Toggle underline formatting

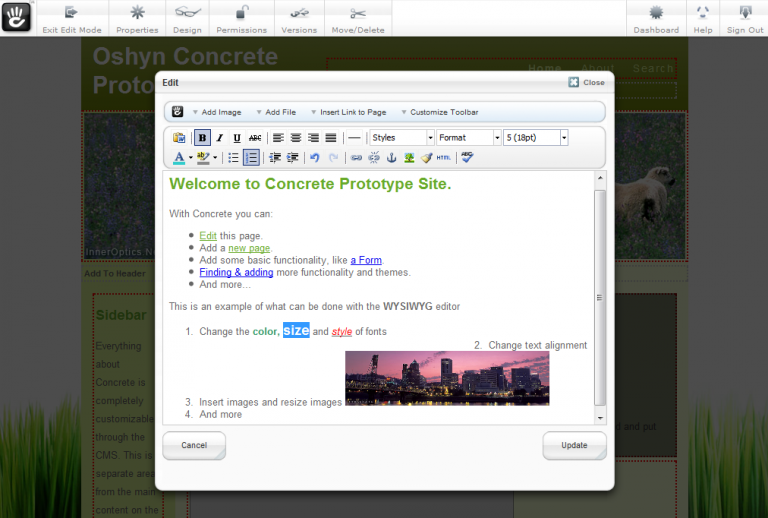point(237,138)
